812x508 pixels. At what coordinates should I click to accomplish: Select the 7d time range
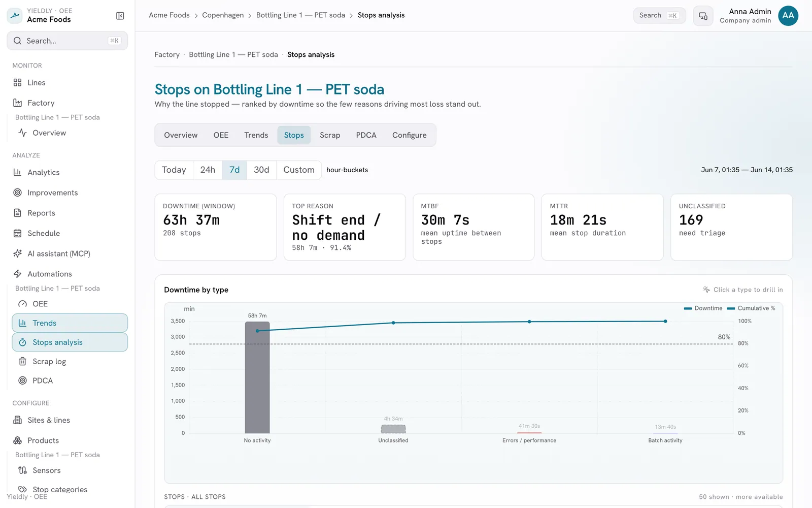click(x=234, y=170)
